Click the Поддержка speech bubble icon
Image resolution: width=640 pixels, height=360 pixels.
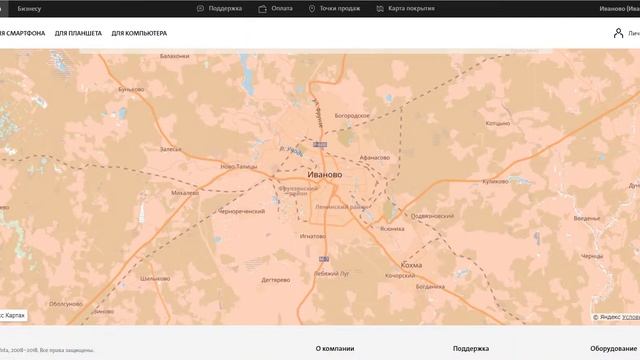200,9
